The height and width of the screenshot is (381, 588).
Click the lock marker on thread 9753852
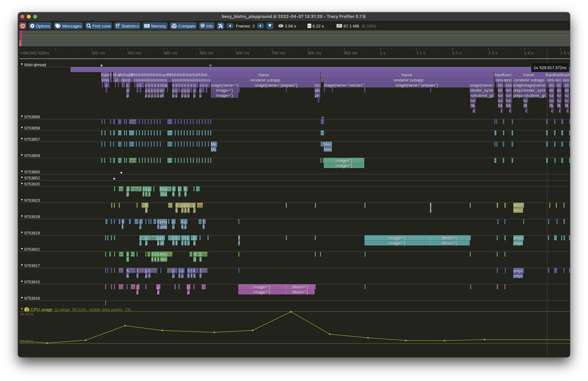[114, 179]
